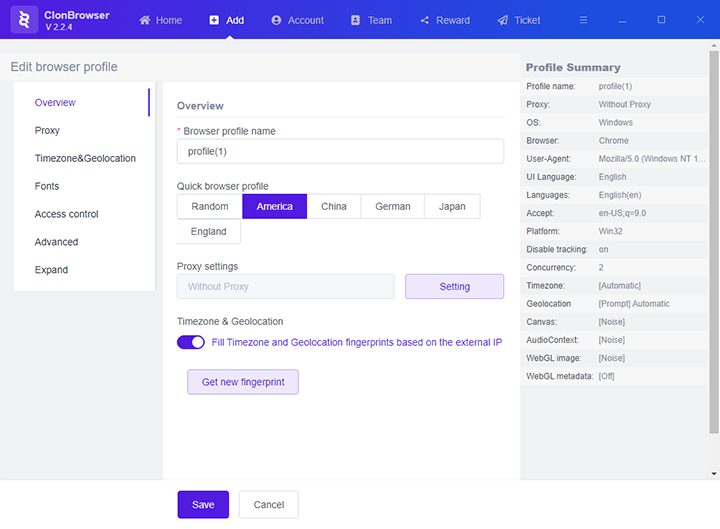Select the Add tab label
The image size is (720, 529).
(235, 20)
